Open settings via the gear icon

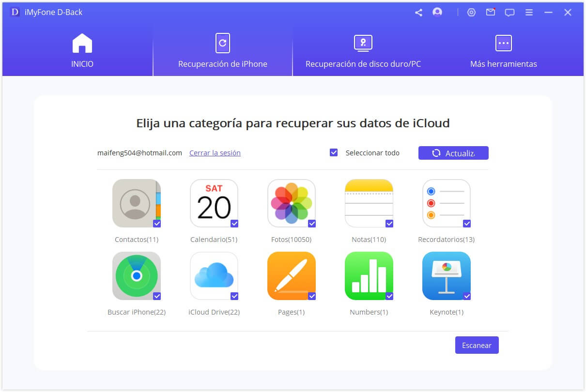click(x=472, y=12)
